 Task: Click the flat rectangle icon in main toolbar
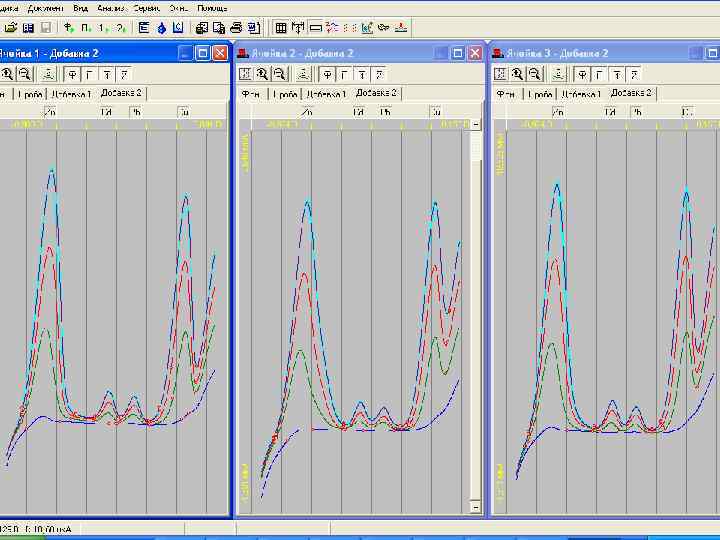click(315, 28)
